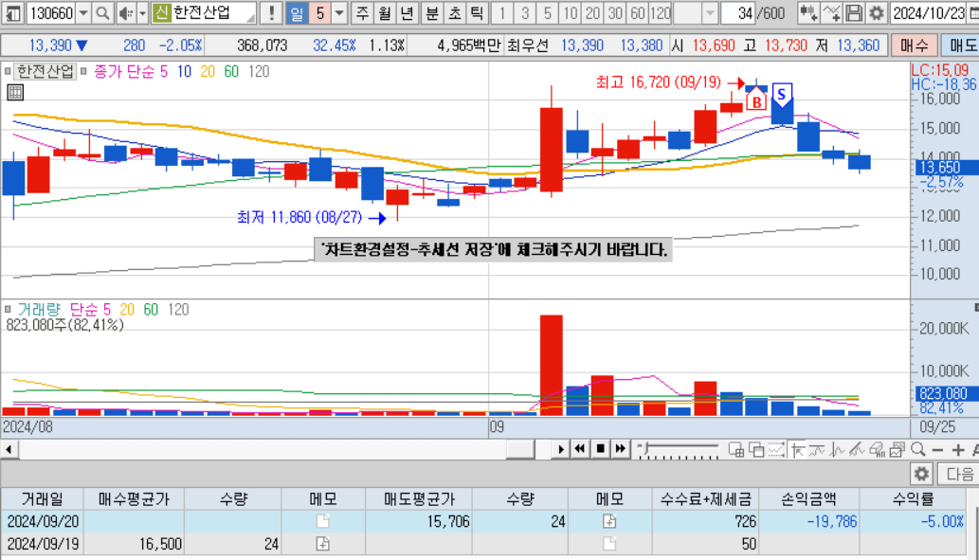Open speaker options dropdown arrow
979x560 pixels.
[142, 13]
